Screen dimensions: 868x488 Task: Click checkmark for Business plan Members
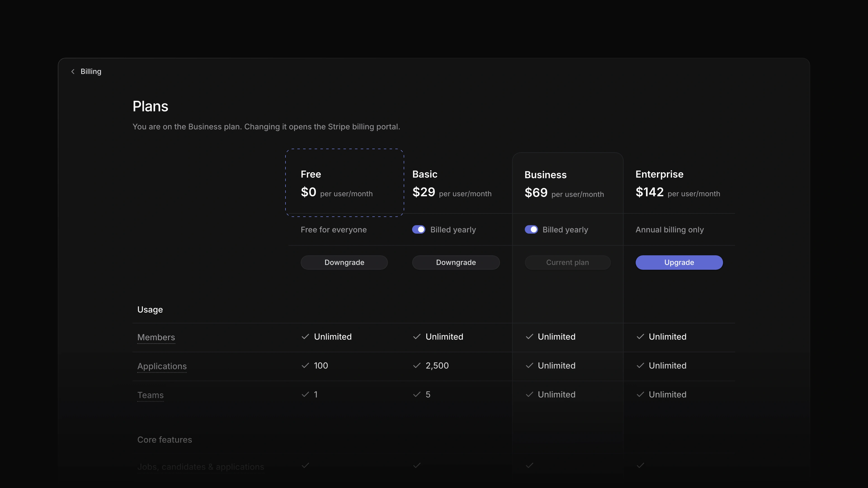[529, 336]
